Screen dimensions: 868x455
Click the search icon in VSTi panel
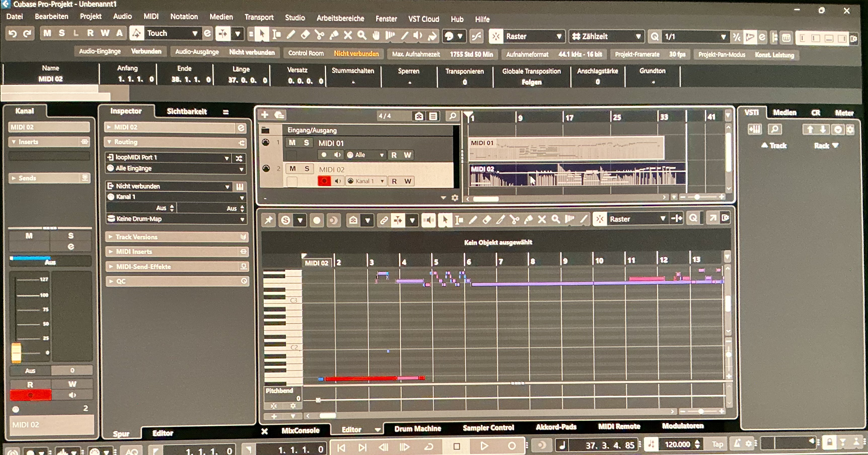(775, 129)
